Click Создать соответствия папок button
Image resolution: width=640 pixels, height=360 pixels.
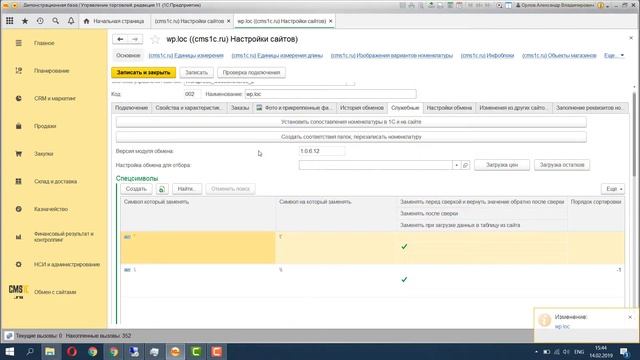tap(351, 137)
